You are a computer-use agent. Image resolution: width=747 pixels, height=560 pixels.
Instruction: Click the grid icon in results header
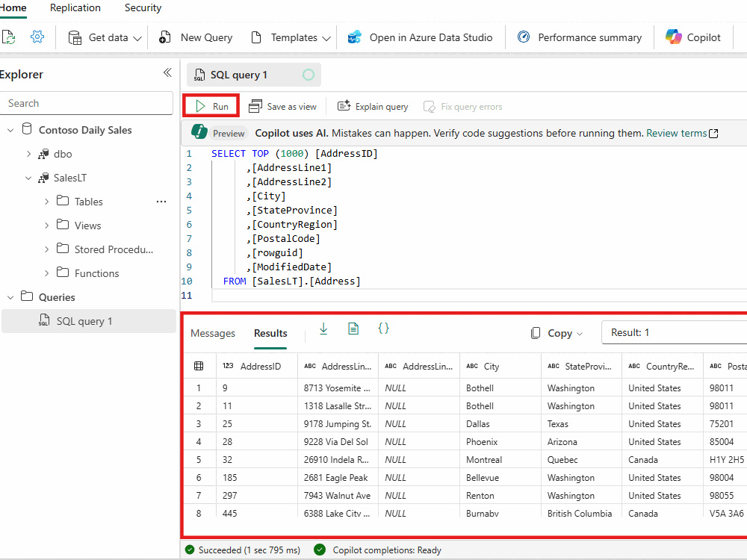pos(199,366)
